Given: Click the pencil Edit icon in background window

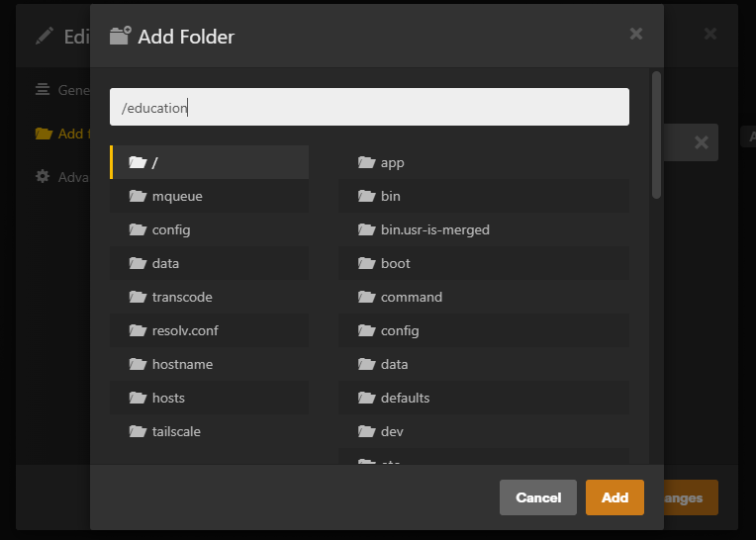Looking at the screenshot, I should pyautogui.click(x=45, y=37).
